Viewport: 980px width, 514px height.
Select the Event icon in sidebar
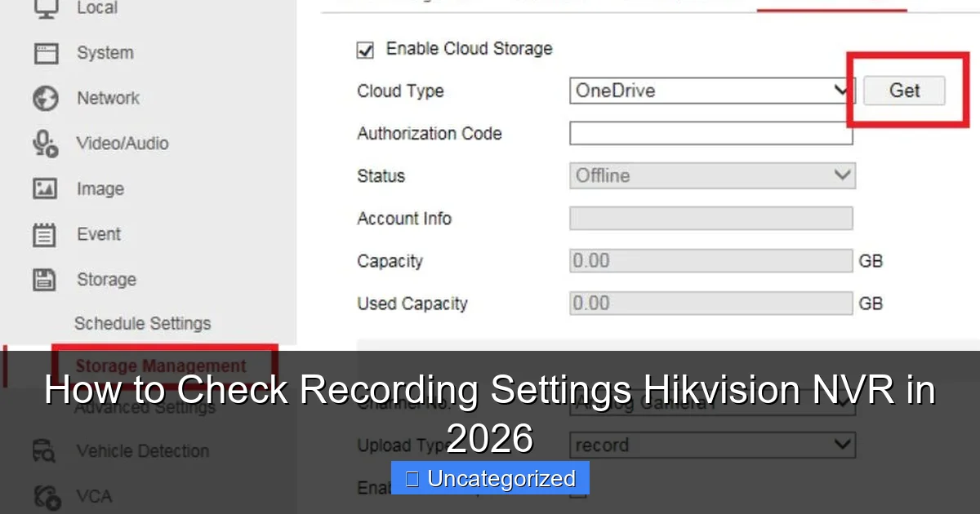[x=43, y=234]
